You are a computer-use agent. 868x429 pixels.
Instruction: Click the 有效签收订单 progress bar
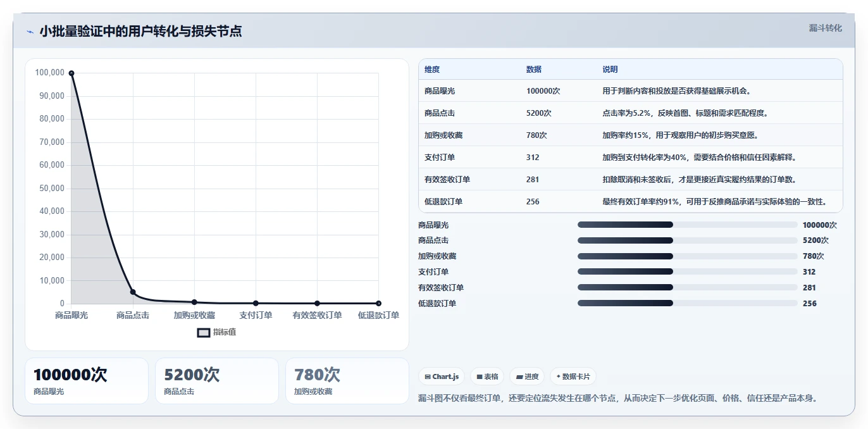pyautogui.click(x=687, y=288)
